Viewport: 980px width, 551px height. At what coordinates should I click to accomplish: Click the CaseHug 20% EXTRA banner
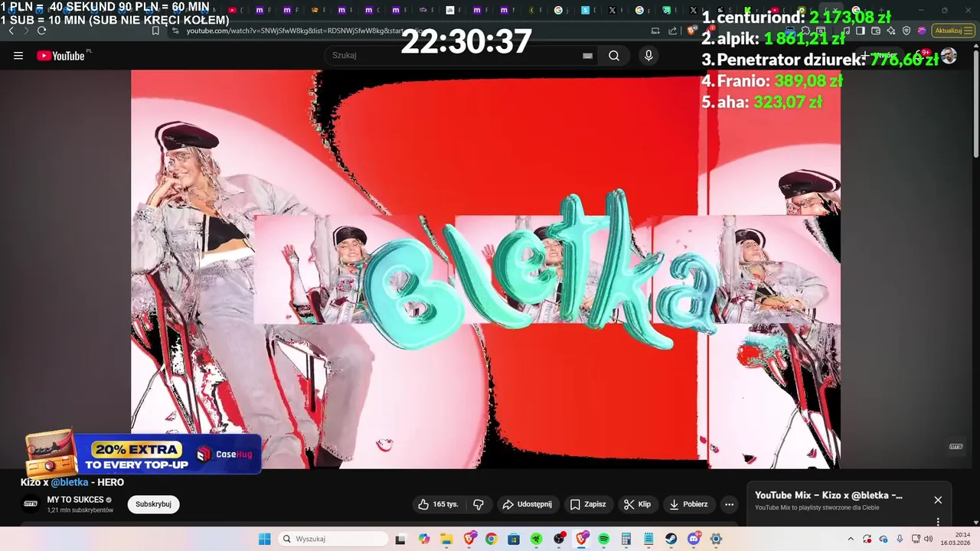point(144,455)
